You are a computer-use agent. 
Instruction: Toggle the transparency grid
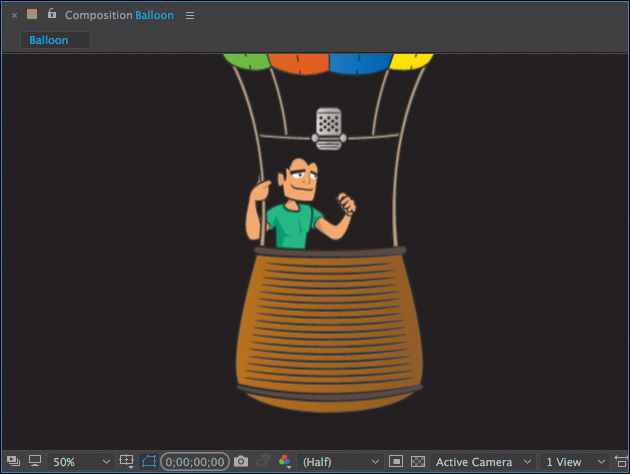418,462
